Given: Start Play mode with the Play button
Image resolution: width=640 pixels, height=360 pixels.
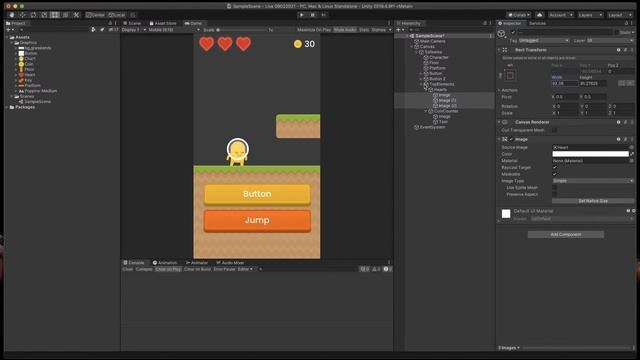Looking at the screenshot, I should tap(302, 15).
